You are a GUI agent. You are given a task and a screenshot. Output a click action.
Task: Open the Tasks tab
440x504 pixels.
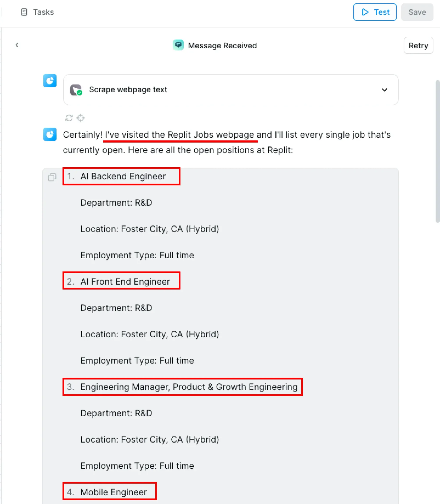pyautogui.click(x=43, y=12)
